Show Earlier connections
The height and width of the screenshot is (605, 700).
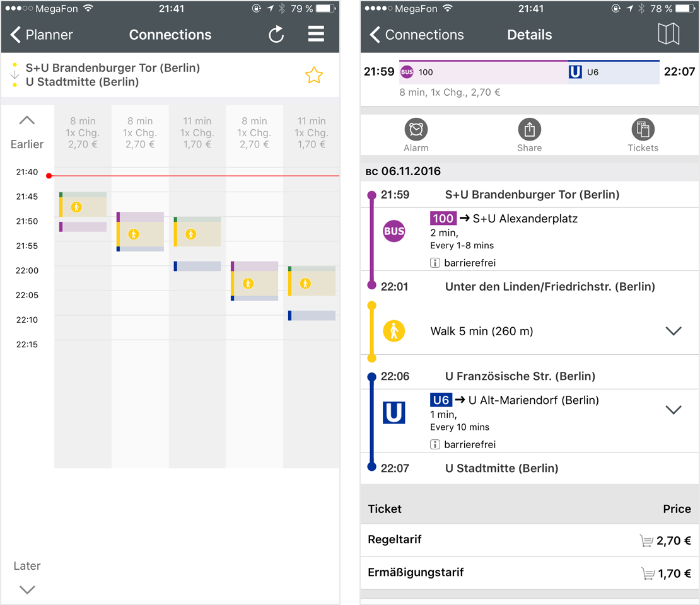click(26, 133)
